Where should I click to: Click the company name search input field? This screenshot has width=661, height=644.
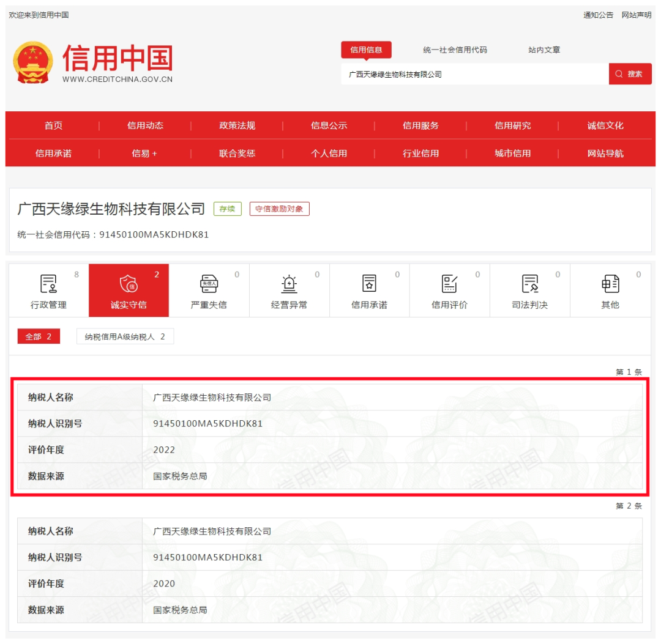(474, 74)
